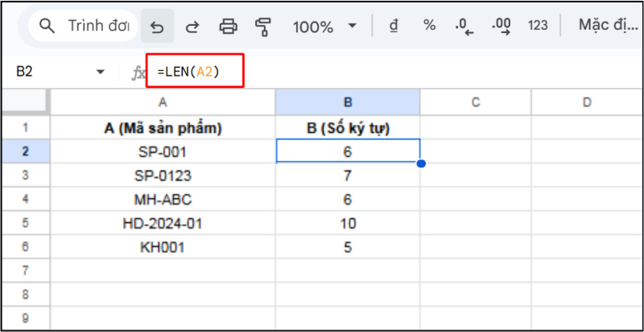Select column C header

click(x=476, y=102)
